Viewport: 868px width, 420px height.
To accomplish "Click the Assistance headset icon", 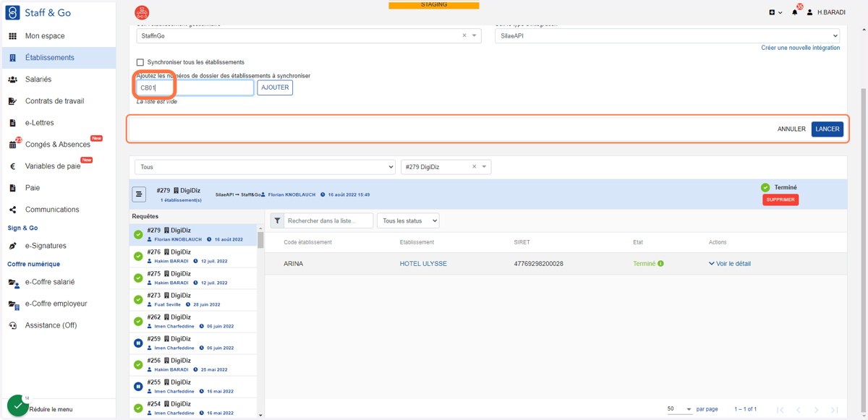I will pos(12,325).
